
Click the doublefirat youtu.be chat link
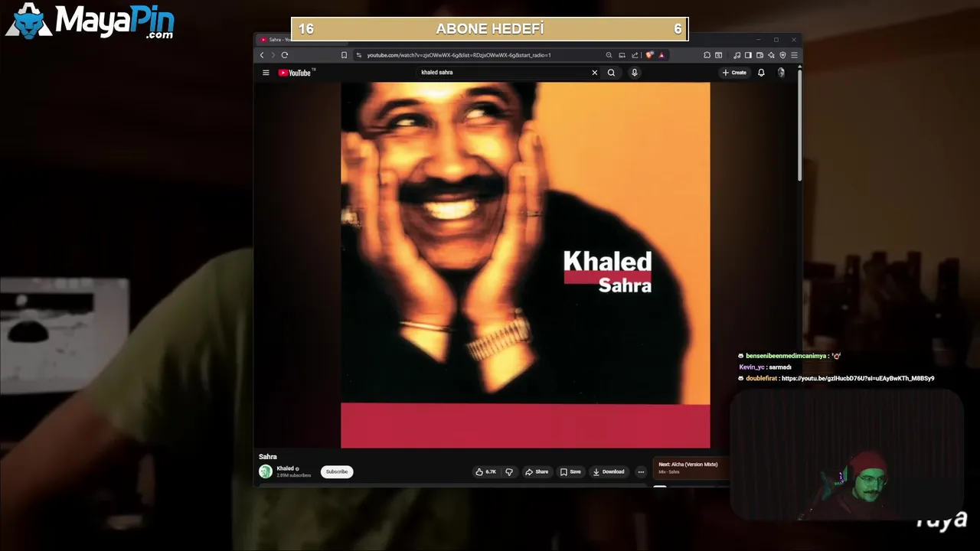pyautogui.click(x=857, y=378)
